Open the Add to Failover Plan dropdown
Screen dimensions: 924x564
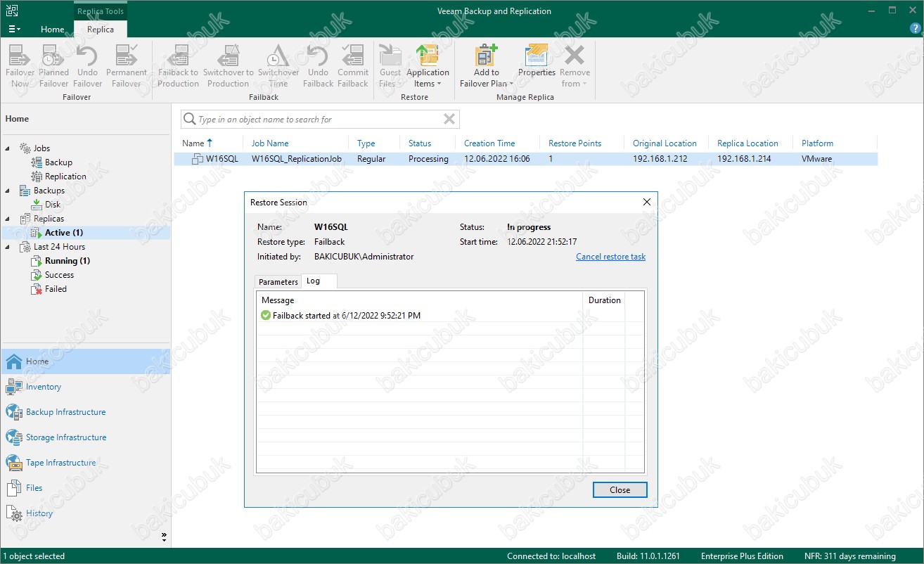pyautogui.click(x=487, y=65)
